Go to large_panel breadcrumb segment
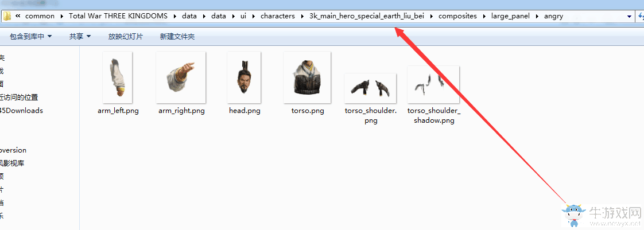The height and width of the screenshot is (230, 644). pos(510,17)
